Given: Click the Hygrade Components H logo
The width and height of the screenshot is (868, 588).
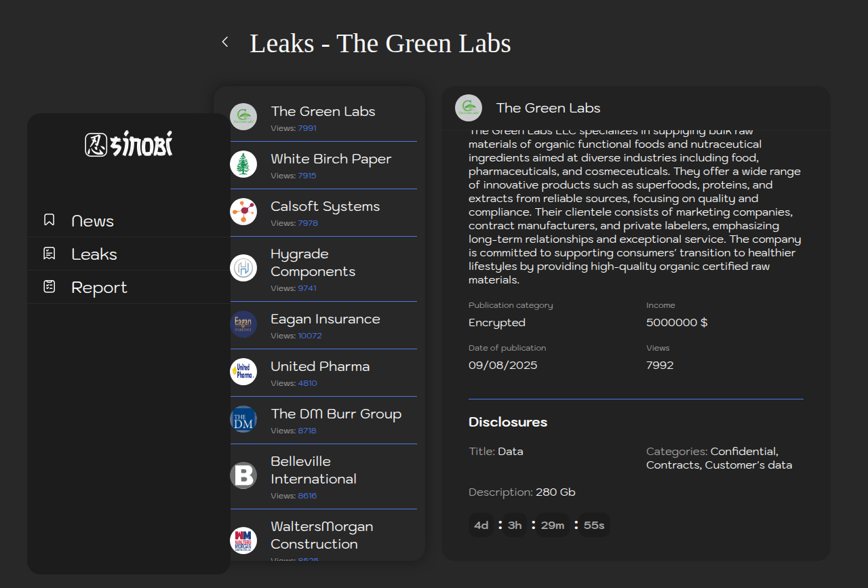Looking at the screenshot, I should coord(243,268).
